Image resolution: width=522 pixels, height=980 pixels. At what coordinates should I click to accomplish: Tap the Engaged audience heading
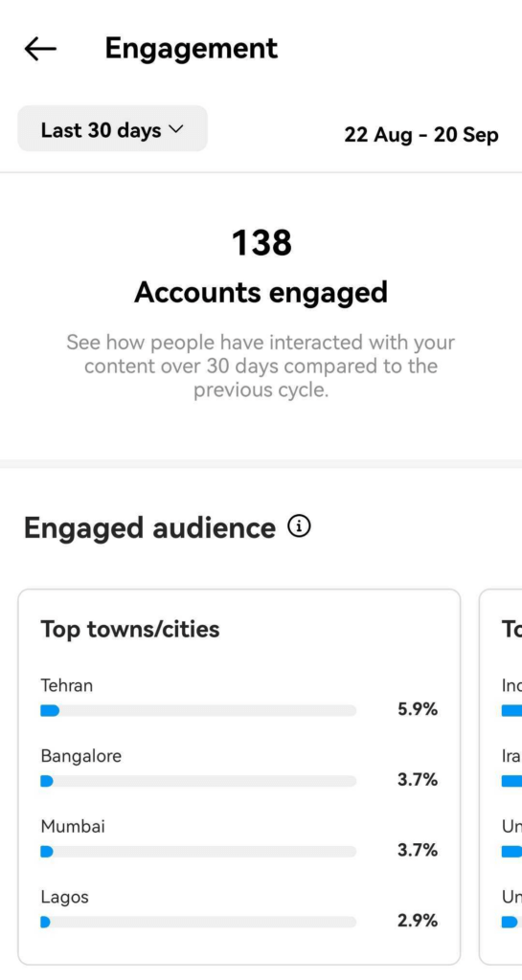149,528
